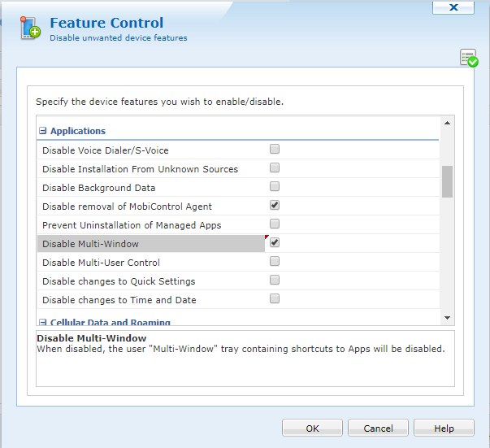Screen dimensions: 490x448
Task: Enable Disable Voice Dialer/S-Voice checkbox
Action: pos(275,150)
